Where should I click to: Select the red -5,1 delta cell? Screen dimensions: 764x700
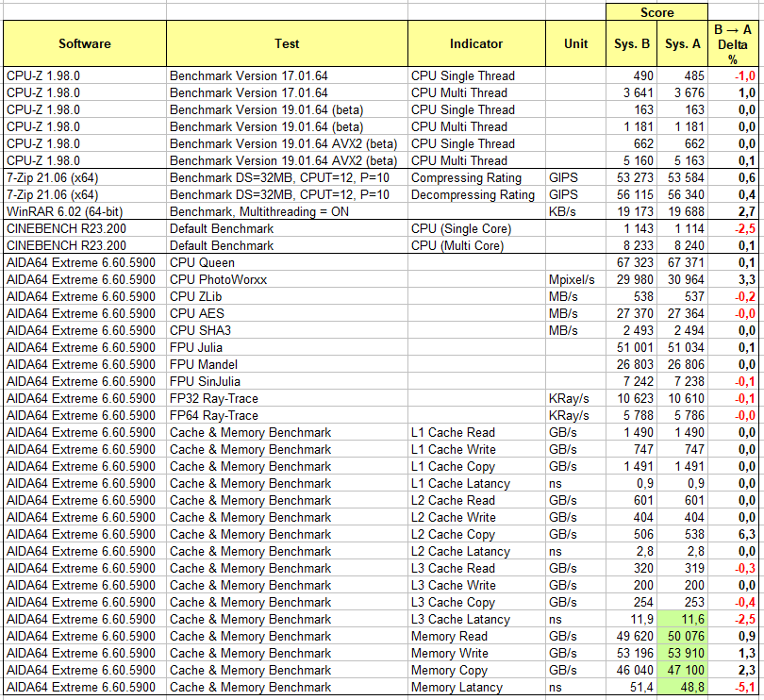(733, 687)
